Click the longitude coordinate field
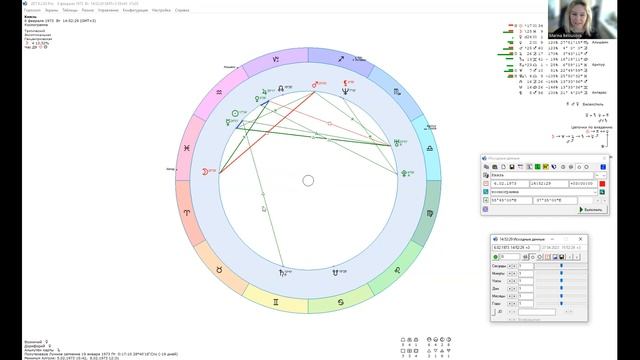Image resolution: width=640 pixels, height=360 pixels. pyautogui.click(x=555, y=200)
